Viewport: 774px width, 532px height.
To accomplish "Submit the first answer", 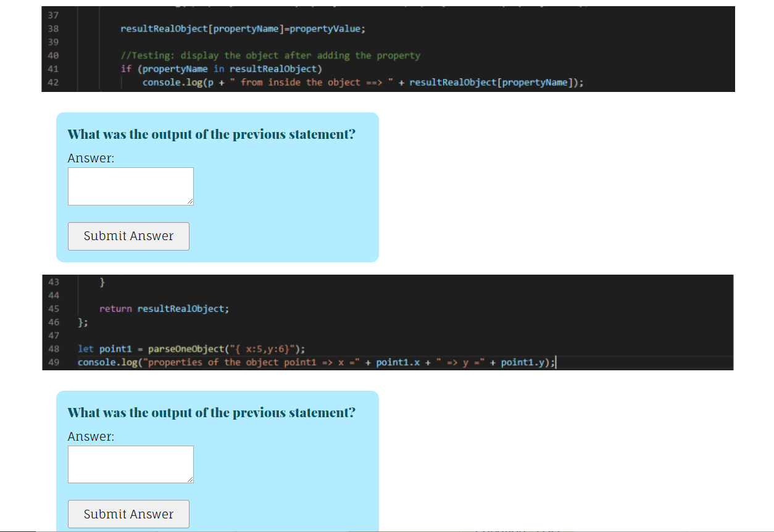I will 128,236.
